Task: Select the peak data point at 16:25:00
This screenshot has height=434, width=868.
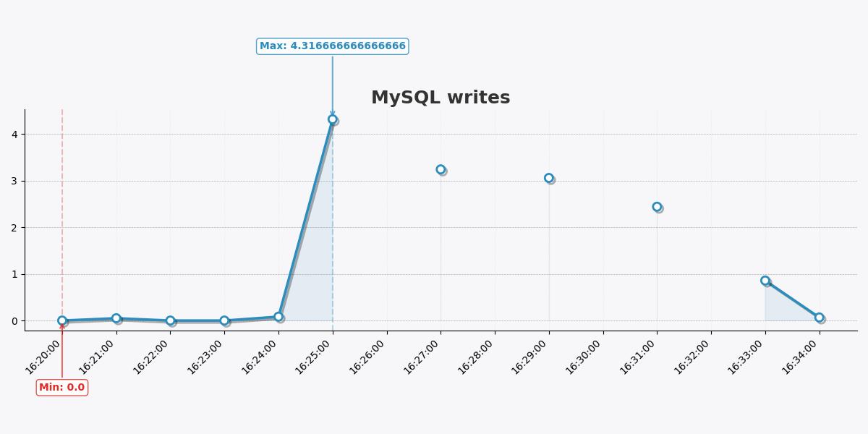Action: click(333, 119)
